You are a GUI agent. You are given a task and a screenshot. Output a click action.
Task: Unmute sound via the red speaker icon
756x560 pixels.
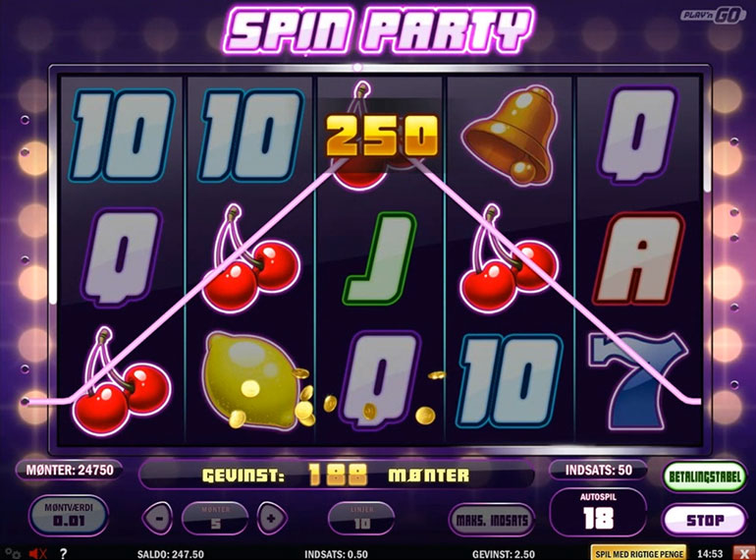coord(38,553)
